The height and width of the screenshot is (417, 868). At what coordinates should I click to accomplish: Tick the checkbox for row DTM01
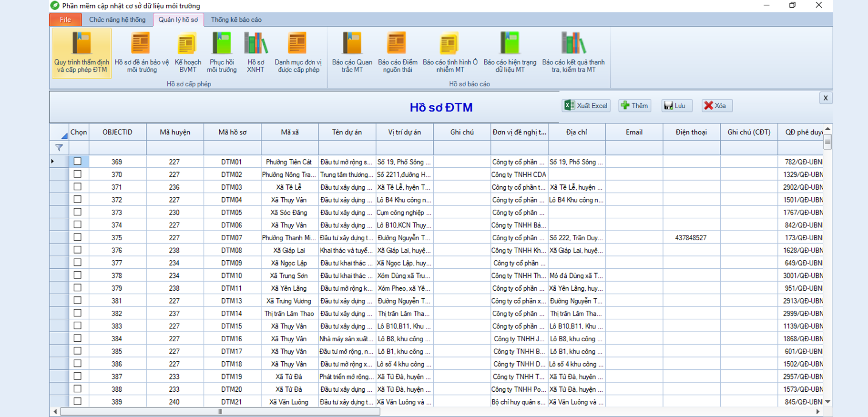78,162
